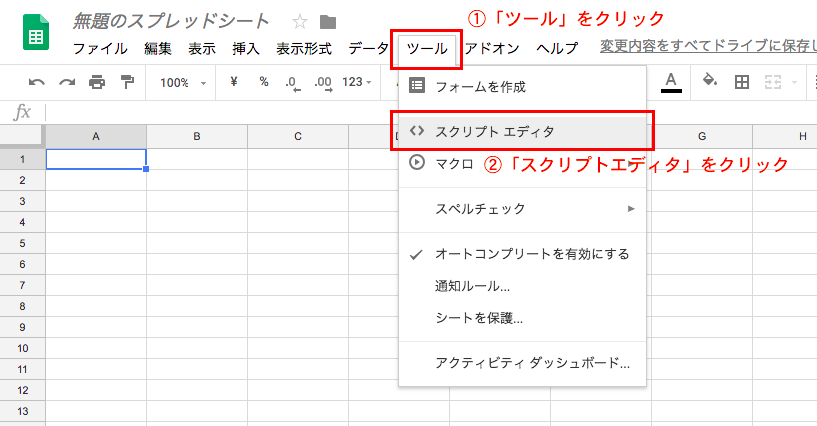The image size is (817, 426).
Task: Click the redo arrow icon
Action: pyautogui.click(x=67, y=82)
